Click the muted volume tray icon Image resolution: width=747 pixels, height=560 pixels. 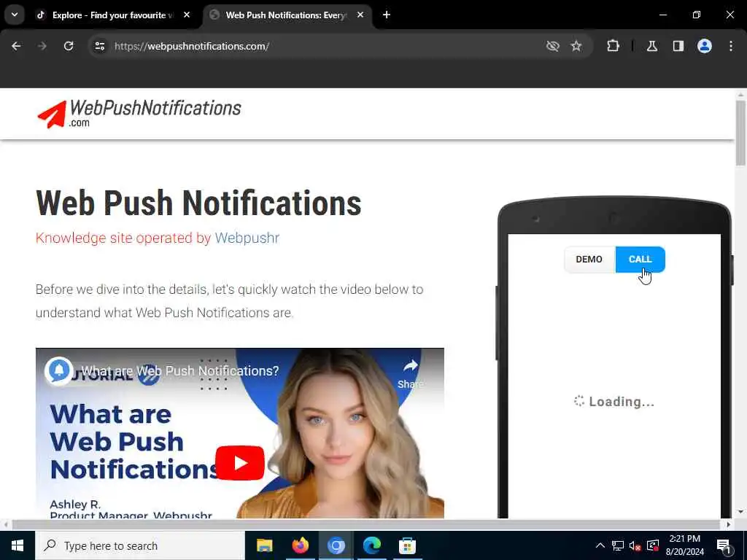pos(635,545)
